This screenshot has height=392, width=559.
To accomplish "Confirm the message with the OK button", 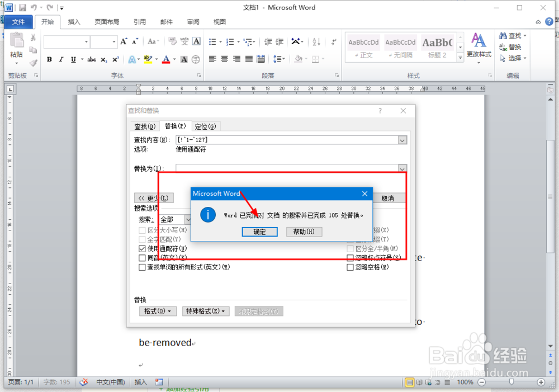I will 259,232.
